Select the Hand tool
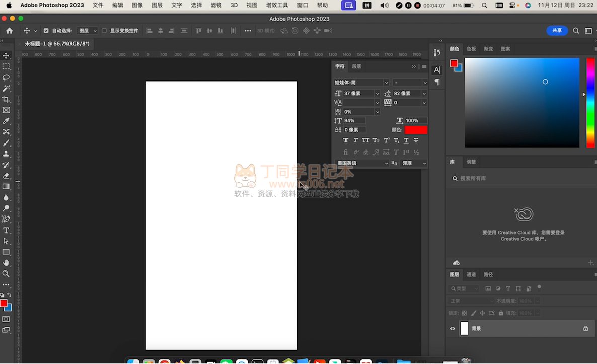597x364 pixels. pyautogui.click(x=6, y=263)
